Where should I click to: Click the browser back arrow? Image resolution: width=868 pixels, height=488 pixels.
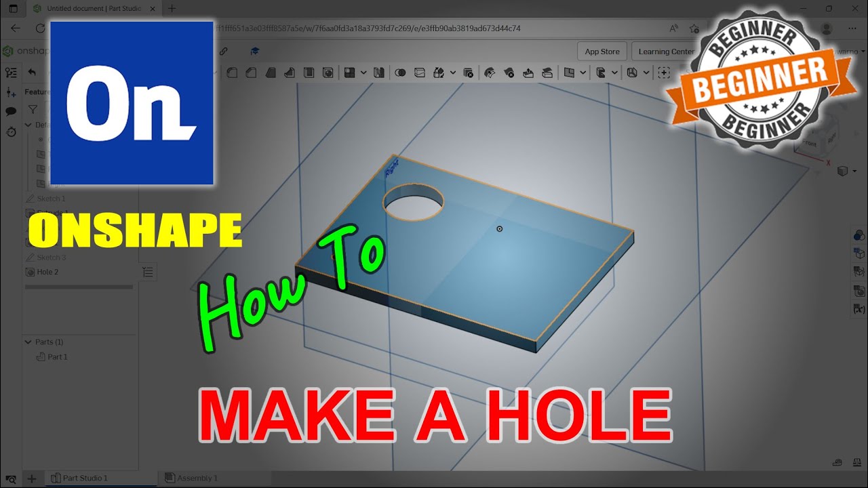coord(16,28)
